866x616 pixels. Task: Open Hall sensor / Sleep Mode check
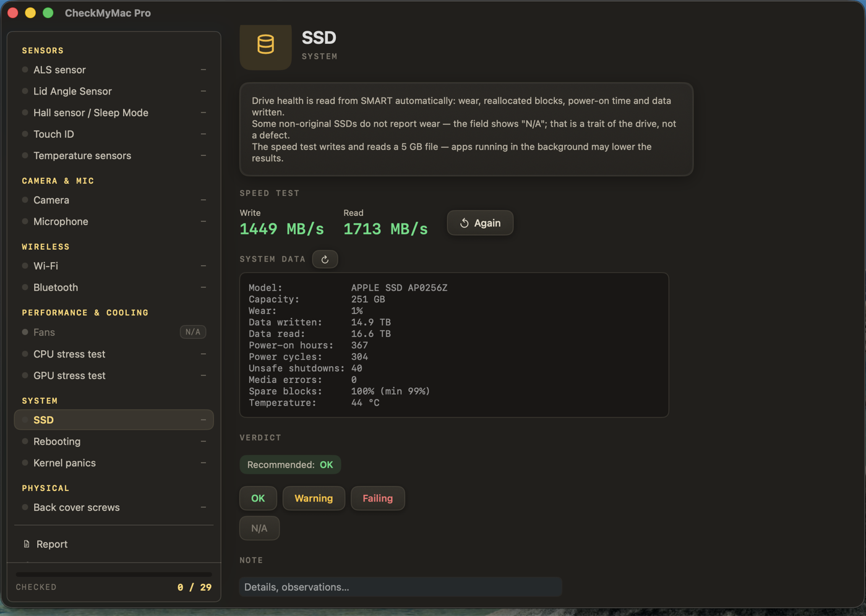114,113
